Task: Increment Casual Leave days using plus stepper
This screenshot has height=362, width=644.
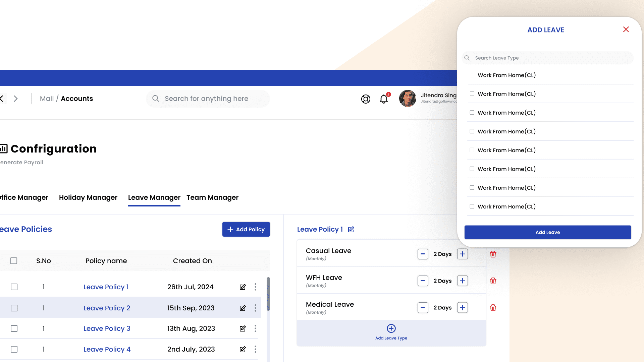Action: click(x=463, y=254)
